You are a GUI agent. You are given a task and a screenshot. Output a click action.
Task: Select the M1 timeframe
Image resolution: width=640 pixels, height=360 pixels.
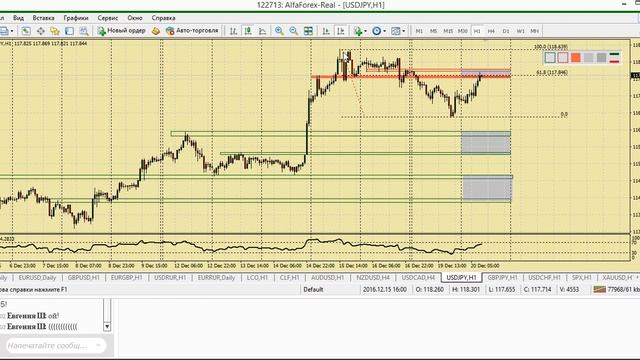click(419, 31)
